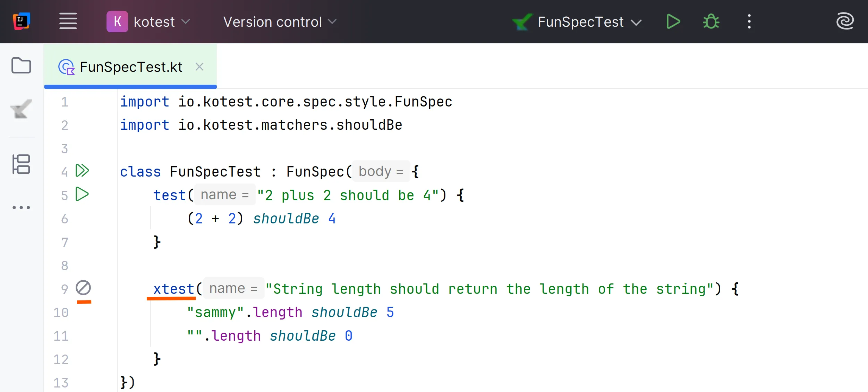Viewport: 868px width, 392px height.
Task: Start debugging with the bug icon
Action: click(711, 22)
